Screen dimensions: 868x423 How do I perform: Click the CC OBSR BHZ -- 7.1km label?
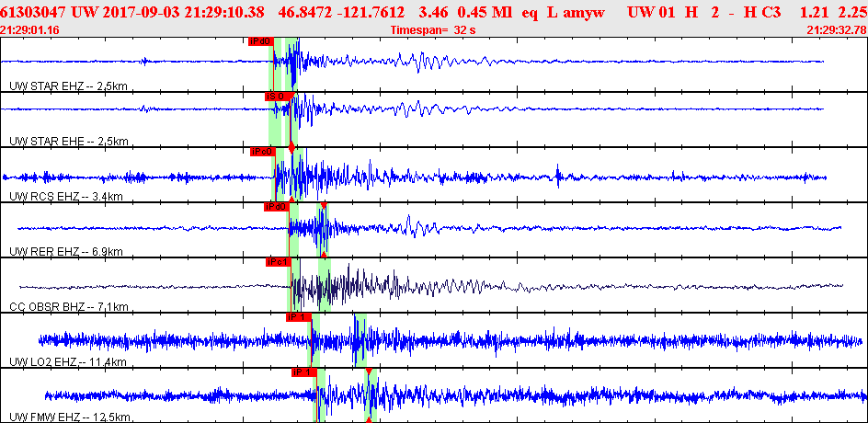69,307
